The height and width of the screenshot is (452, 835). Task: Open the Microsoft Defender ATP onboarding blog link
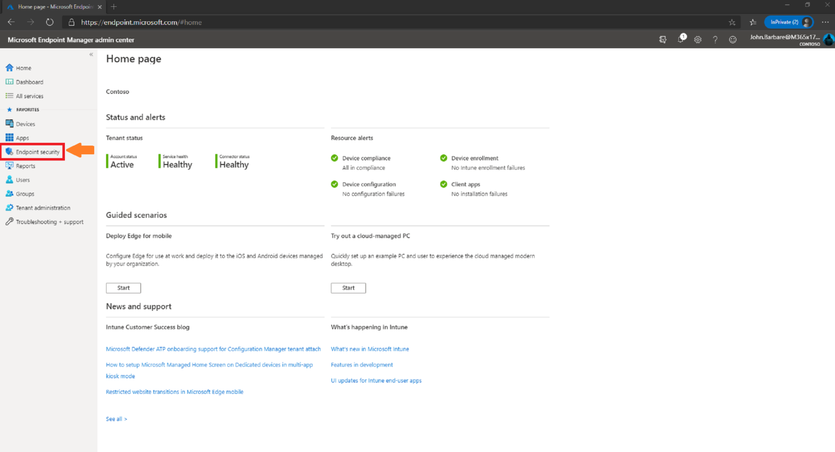pyautogui.click(x=214, y=349)
